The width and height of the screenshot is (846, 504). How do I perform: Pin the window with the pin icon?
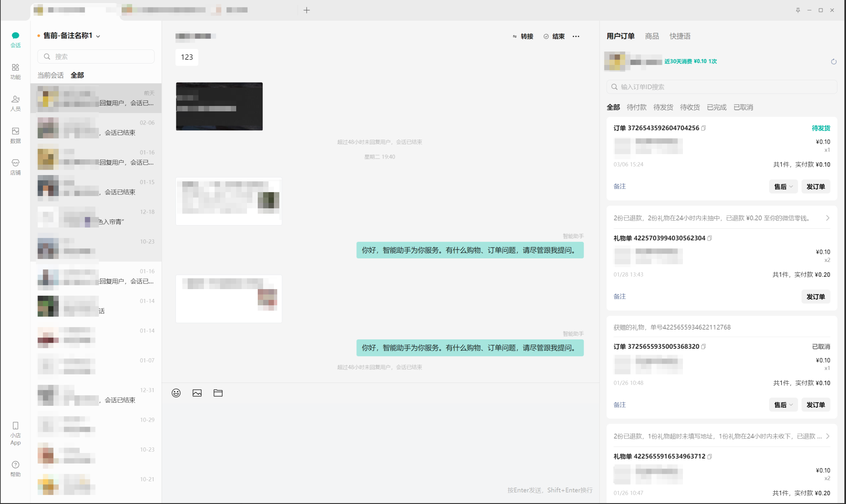pyautogui.click(x=798, y=10)
